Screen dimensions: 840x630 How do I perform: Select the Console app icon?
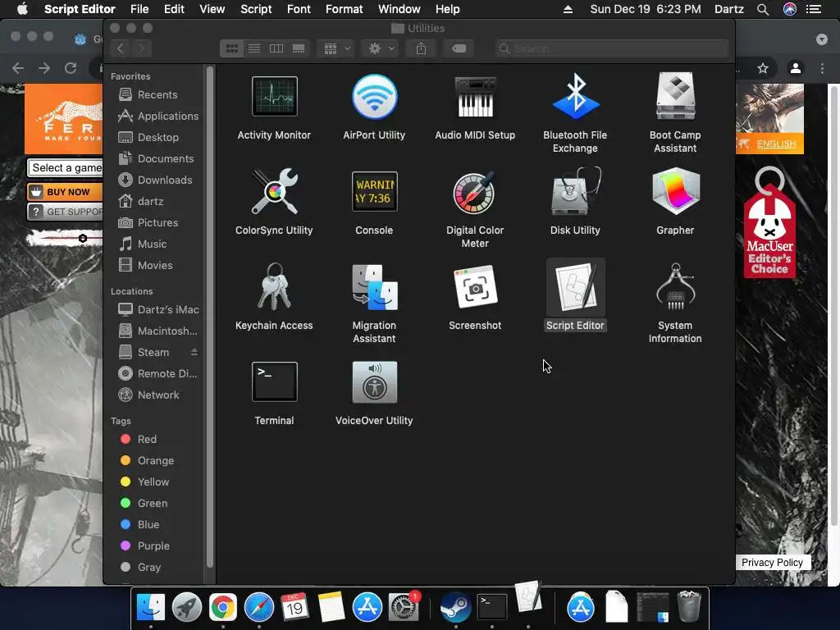click(x=374, y=191)
